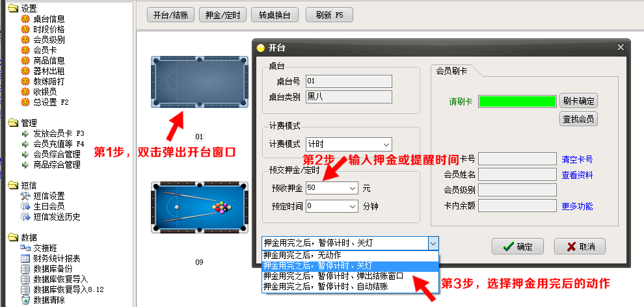
Task: Select the 查找会员 button
Action: point(578,119)
